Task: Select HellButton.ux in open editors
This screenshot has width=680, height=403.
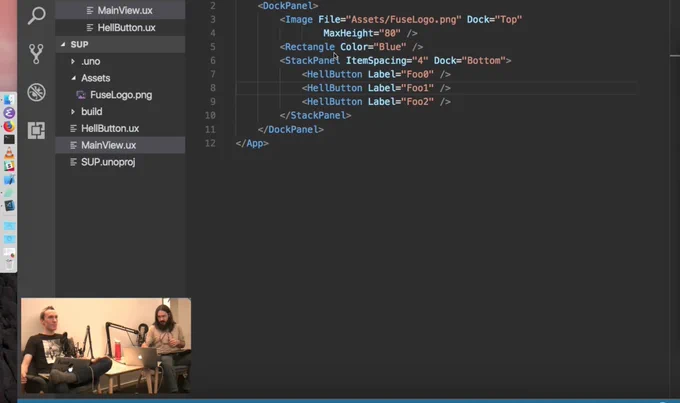Action: click(120, 28)
